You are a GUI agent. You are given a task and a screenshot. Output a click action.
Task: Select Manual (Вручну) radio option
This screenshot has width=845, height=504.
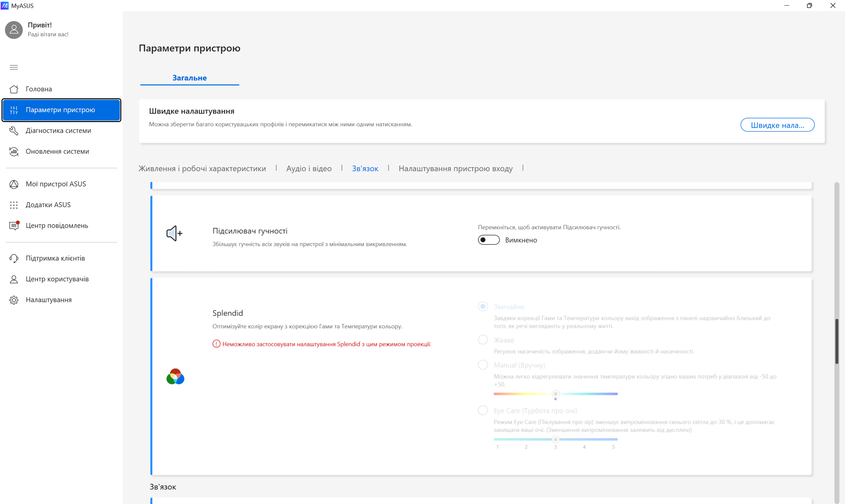click(x=483, y=365)
